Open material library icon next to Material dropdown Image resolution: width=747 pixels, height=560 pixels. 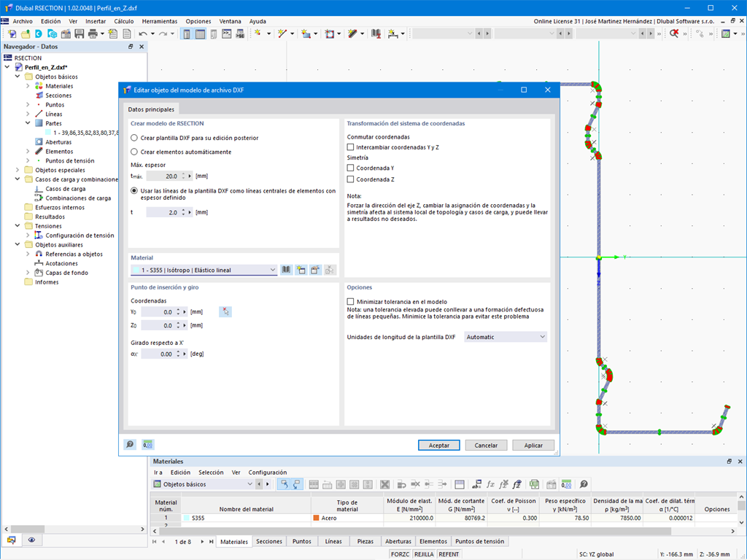point(286,270)
